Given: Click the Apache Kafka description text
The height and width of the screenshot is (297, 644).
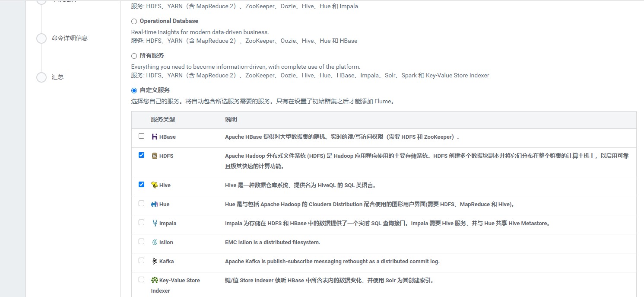Looking at the screenshot, I should [x=332, y=261].
